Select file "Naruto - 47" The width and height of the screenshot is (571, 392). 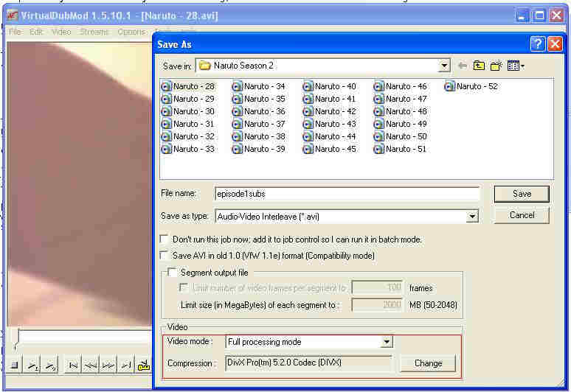pos(400,99)
